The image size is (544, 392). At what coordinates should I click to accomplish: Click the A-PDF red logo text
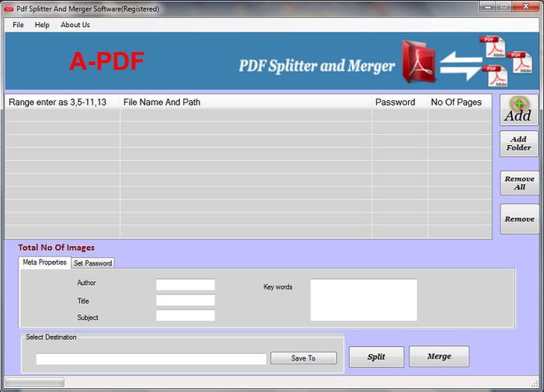pyautogui.click(x=106, y=61)
